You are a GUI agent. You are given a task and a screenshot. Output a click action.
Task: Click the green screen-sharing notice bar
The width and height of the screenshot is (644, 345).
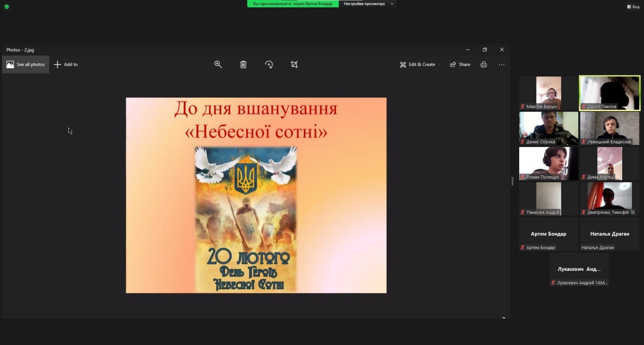tap(293, 4)
